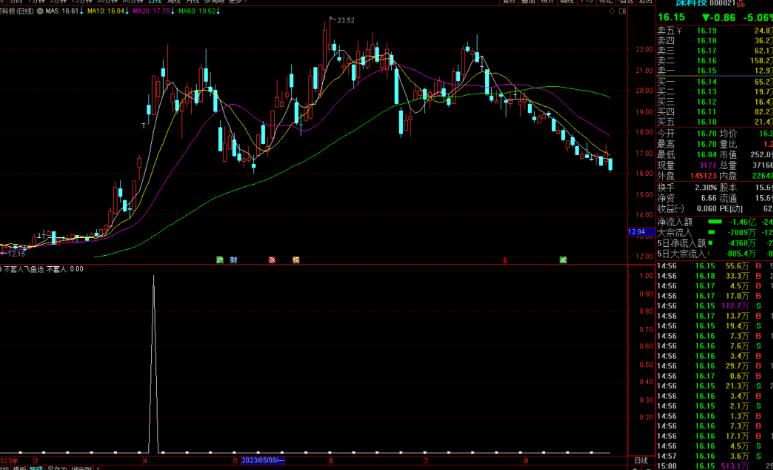Screen dimensions: 773x470
Task: Click the magenta MA20 17.75 label
Action: tap(151, 11)
